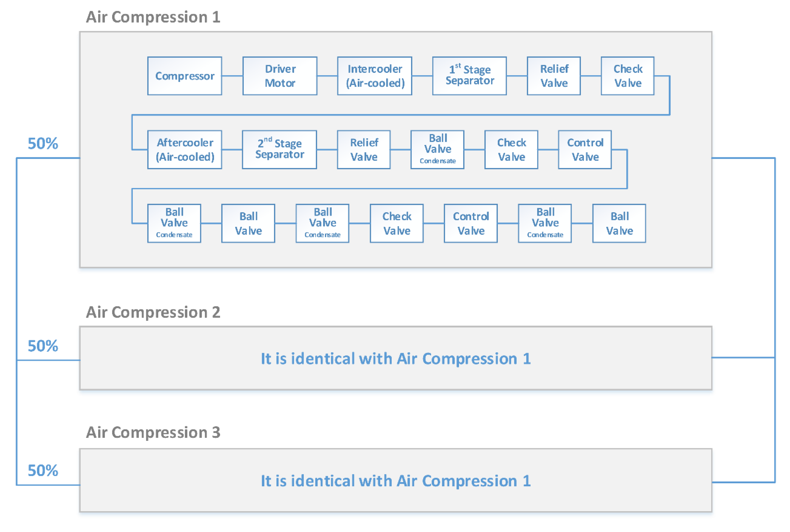Select the Air Compression 2 identical-text box
The width and height of the screenshot is (790, 532).
(395, 358)
